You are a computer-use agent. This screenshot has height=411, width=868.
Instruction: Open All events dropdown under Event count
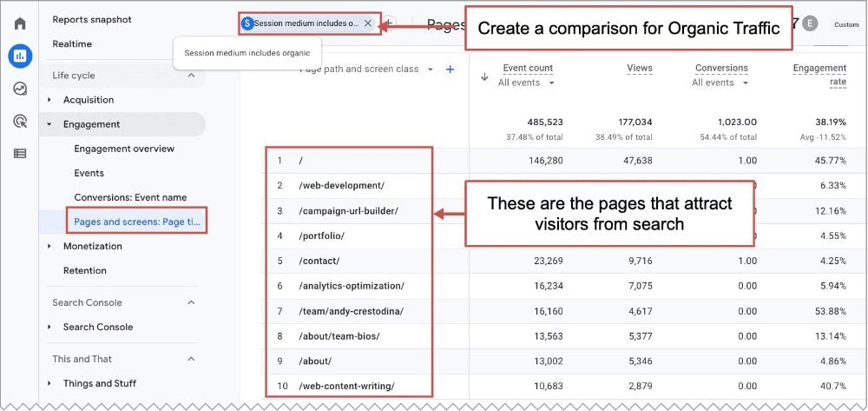526,83
